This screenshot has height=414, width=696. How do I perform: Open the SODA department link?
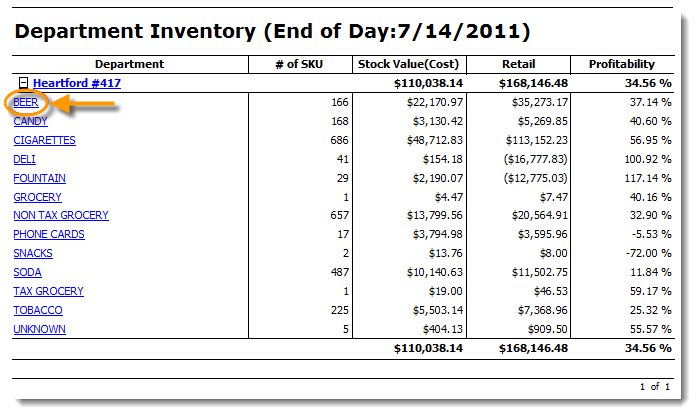click(x=27, y=272)
